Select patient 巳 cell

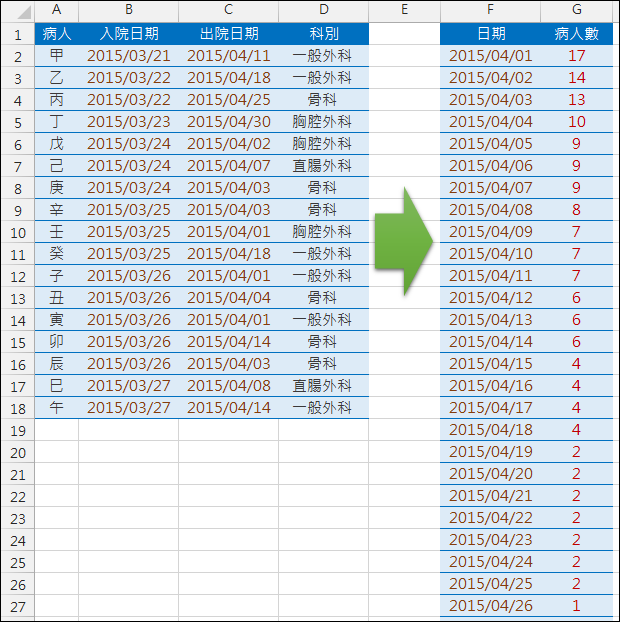coord(56,386)
